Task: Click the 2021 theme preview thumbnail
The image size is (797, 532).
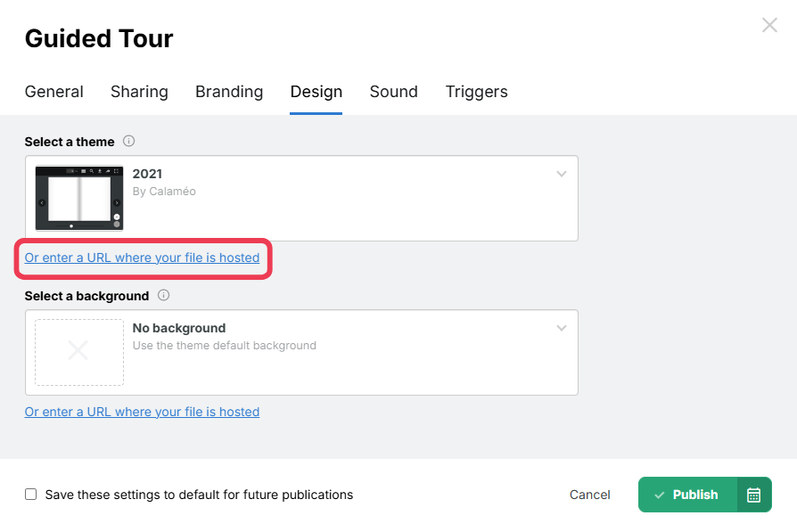Action: pyautogui.click(x=79, y=198)
